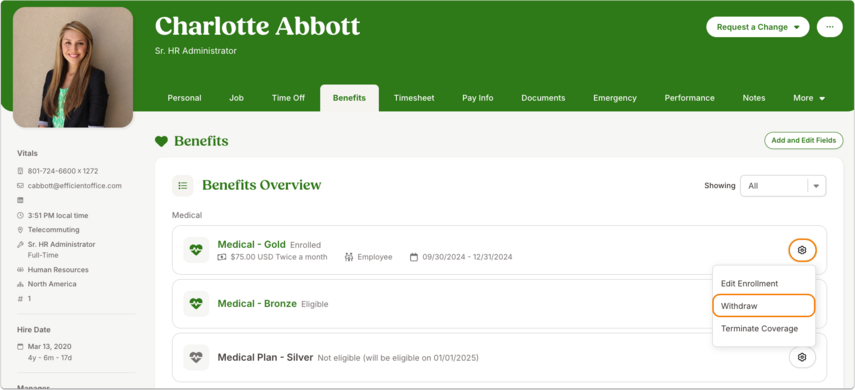Click the Not eligible status text
This screenshot has width=855, height=390.
coord(398,358)
